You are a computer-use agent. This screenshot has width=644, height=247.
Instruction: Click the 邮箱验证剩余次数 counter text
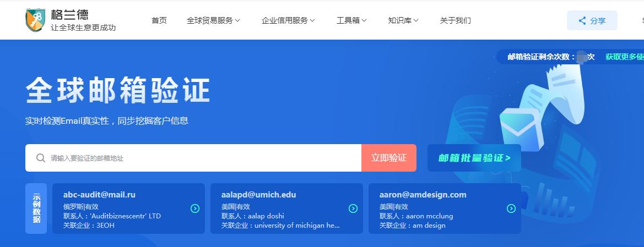click(x=551, y=57)
